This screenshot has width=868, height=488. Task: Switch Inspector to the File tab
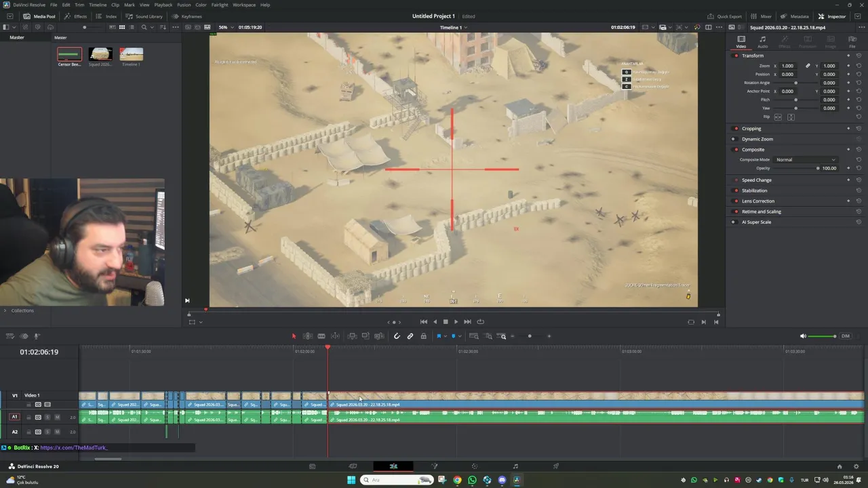coord(852,42)
